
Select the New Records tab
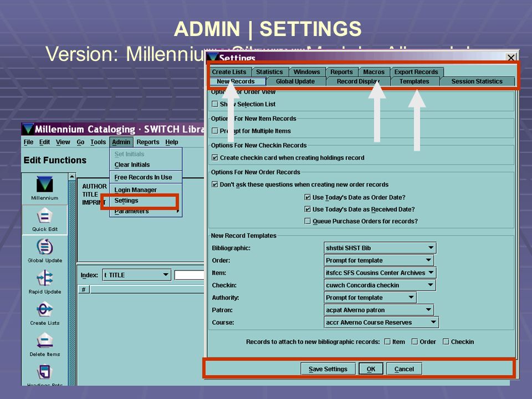tap(236, 81)
